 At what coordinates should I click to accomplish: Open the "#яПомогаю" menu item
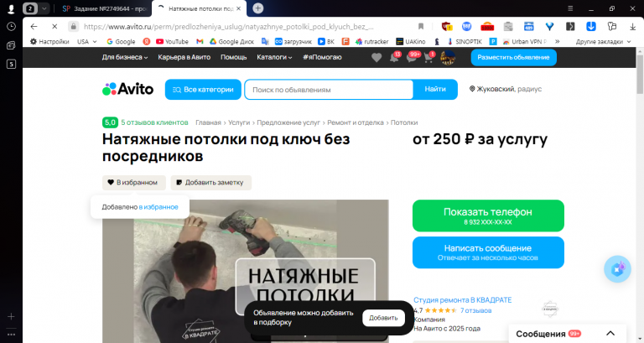pos(322,58)
